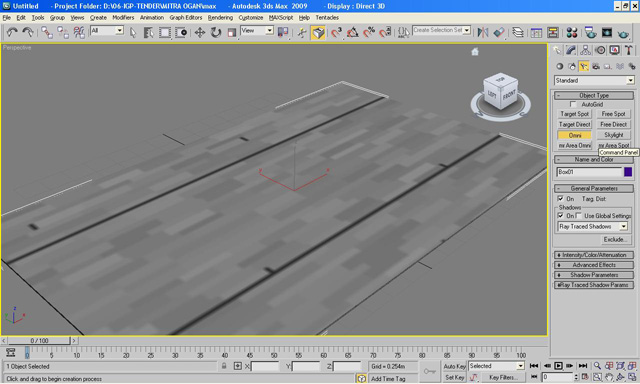Activate Select and Rotate tool
This screenshot has width=640, height=384.
[216, 33]
